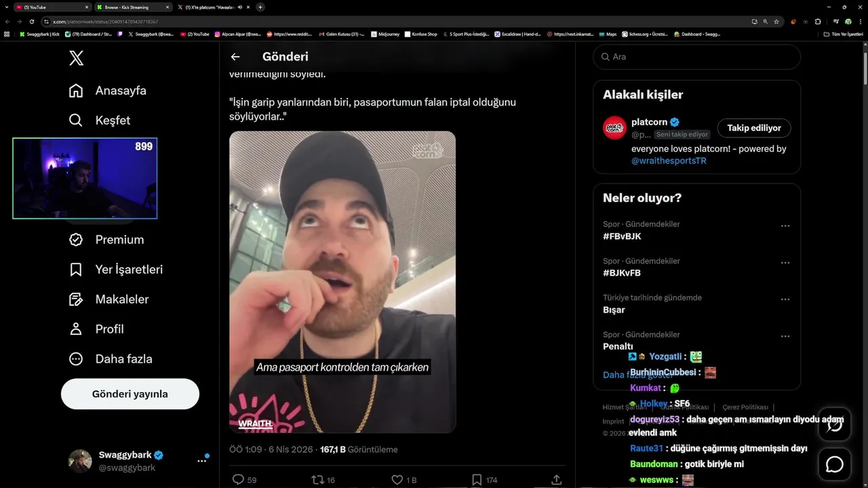Bookmark the post with bookmark icon
The width and height of the screenshot is (868, 488).
477,479
